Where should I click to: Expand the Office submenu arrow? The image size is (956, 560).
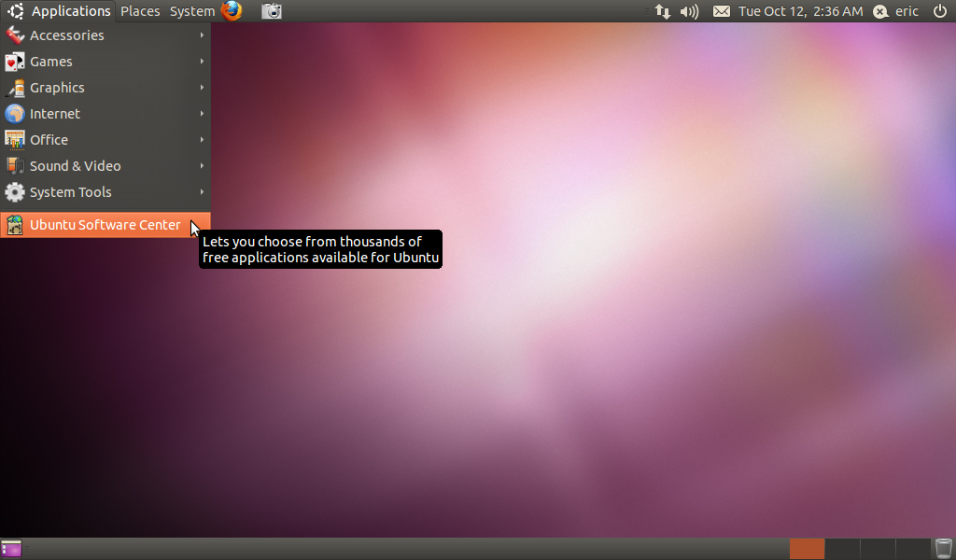[202, 140]
